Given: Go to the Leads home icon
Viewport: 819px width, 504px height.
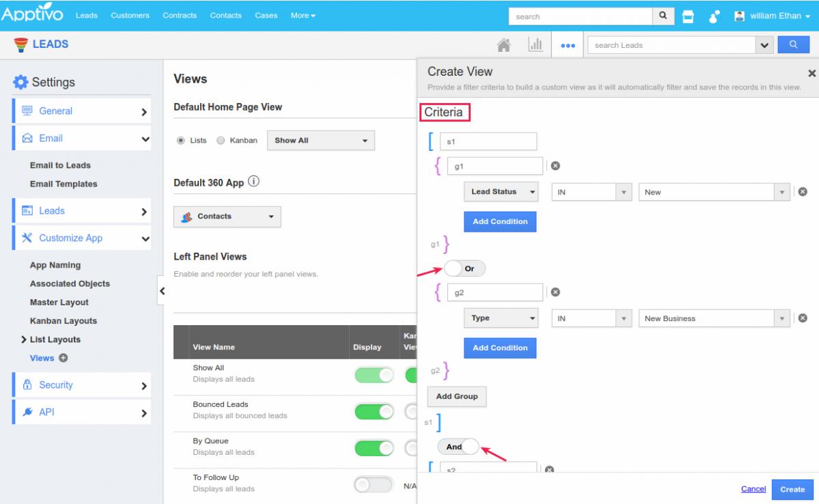Looking at the screenshot, I should 503,44.
